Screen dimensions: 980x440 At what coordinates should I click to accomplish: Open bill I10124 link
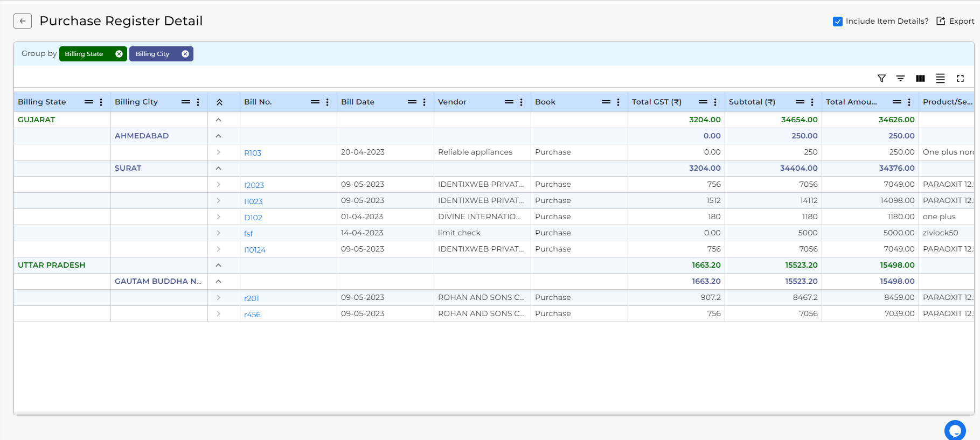tap(255, 250)
